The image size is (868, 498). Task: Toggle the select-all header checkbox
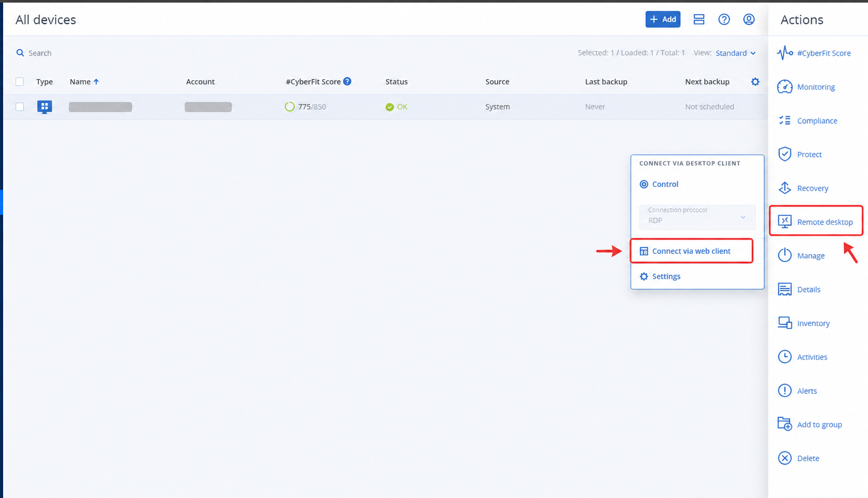click(x=20, y=82)
